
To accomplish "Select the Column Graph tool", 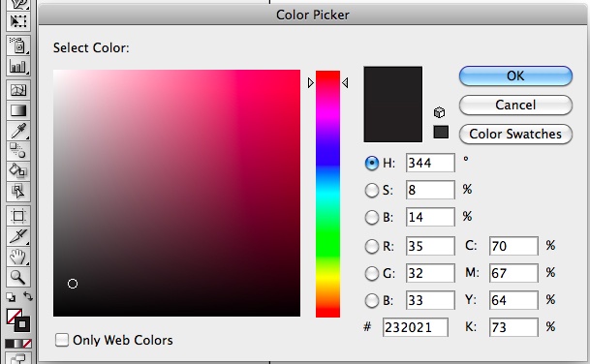I will (17, 67).
